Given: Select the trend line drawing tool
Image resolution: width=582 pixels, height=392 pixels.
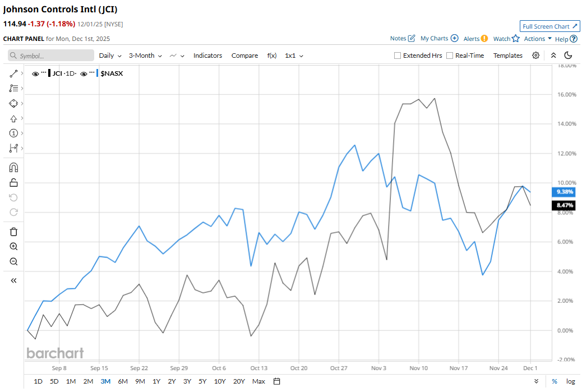Looking at the screenshot, I should click(x=13, y=73).
